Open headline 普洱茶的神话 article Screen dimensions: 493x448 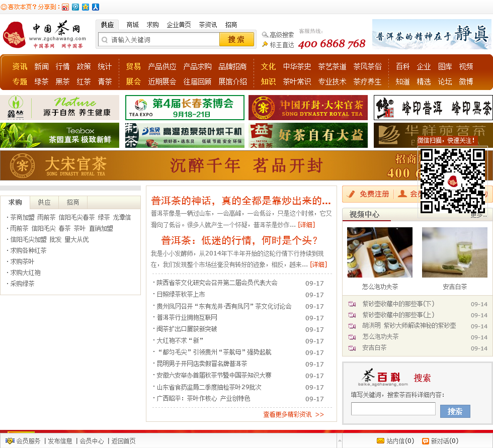[x=241, y=201]
